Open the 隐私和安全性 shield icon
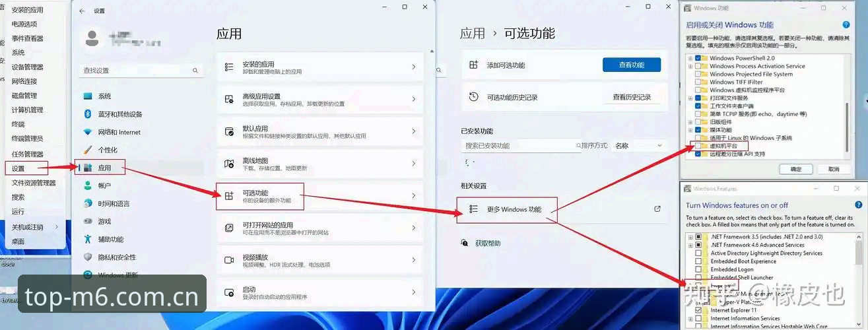This screenshot has height=330, width=868. coord(88,257)
